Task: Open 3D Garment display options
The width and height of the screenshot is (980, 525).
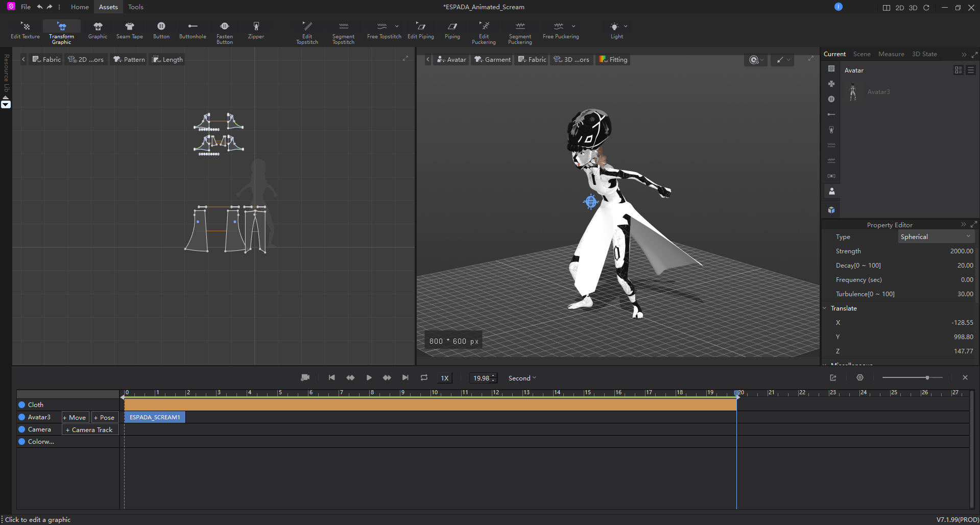Action: [492, 59]
